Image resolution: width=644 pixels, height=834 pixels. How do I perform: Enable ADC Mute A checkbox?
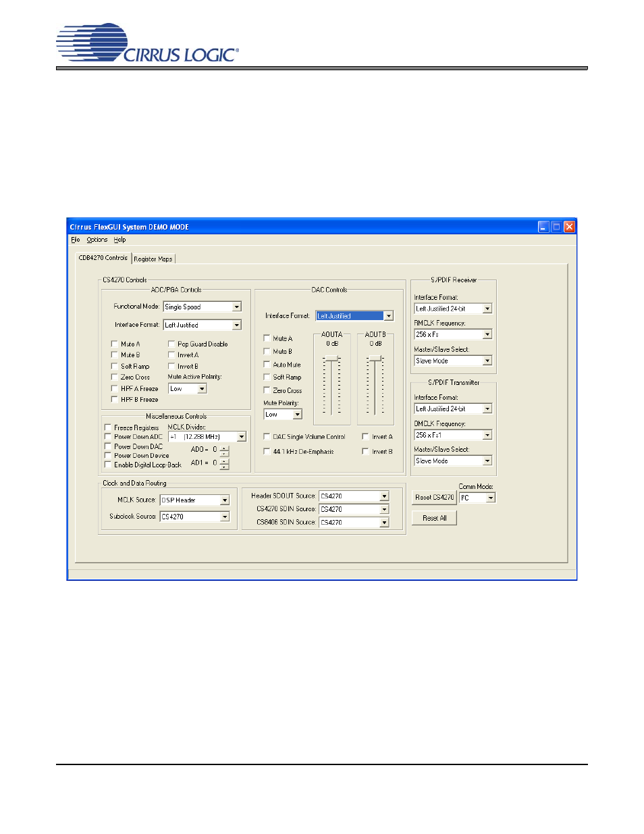pyautogui.click(x=115, y=344)
